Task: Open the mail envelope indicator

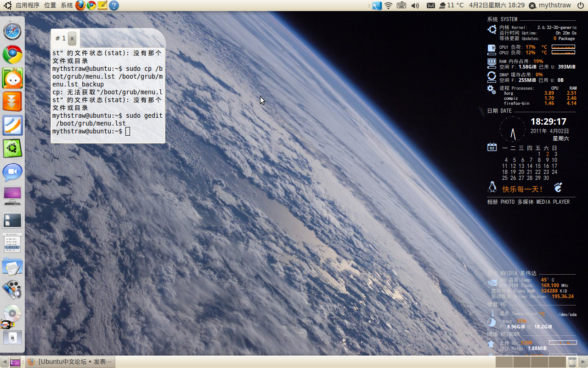Action: [431, 6]
